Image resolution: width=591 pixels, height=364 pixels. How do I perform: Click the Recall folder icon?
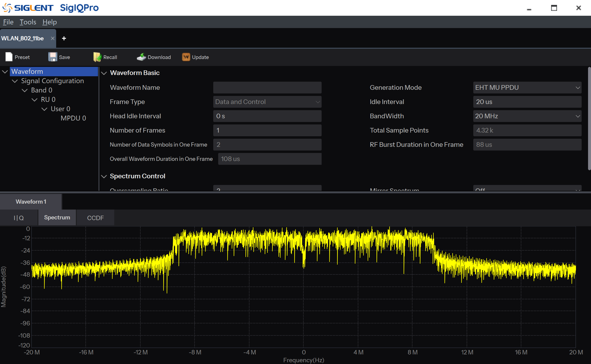pyautogui.click(x=97, y=57)
